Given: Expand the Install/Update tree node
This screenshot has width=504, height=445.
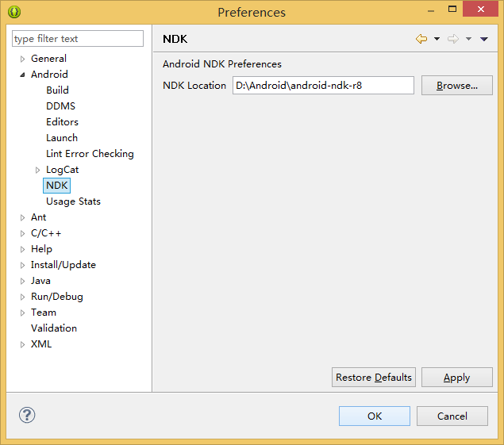Looking at the screenshot, I should coord(22,266).
